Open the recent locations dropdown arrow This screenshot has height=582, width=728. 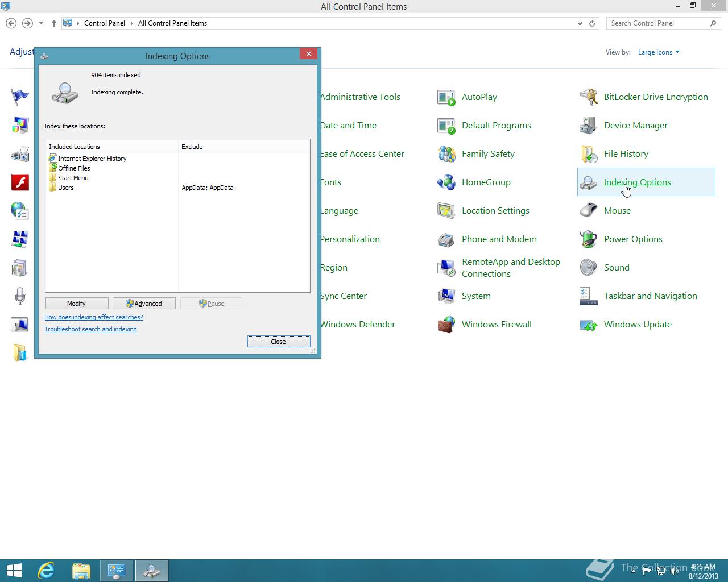41,23
